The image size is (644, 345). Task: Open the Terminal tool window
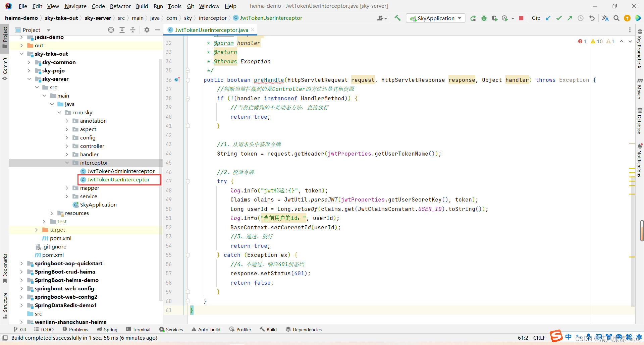[138, 330]
